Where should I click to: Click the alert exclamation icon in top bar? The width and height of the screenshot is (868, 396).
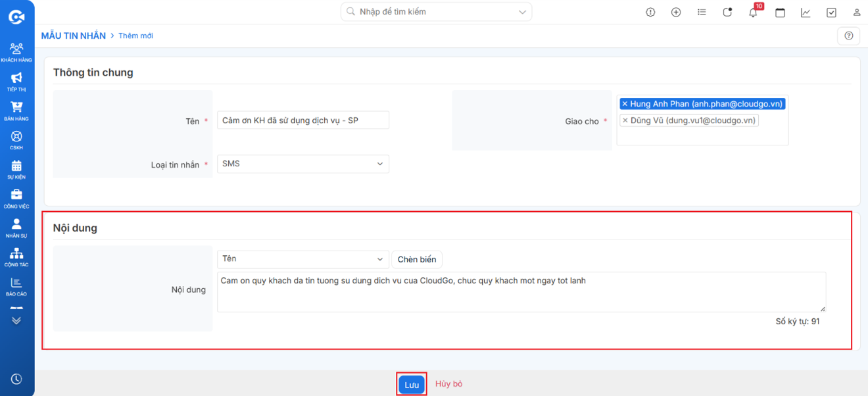650,12
